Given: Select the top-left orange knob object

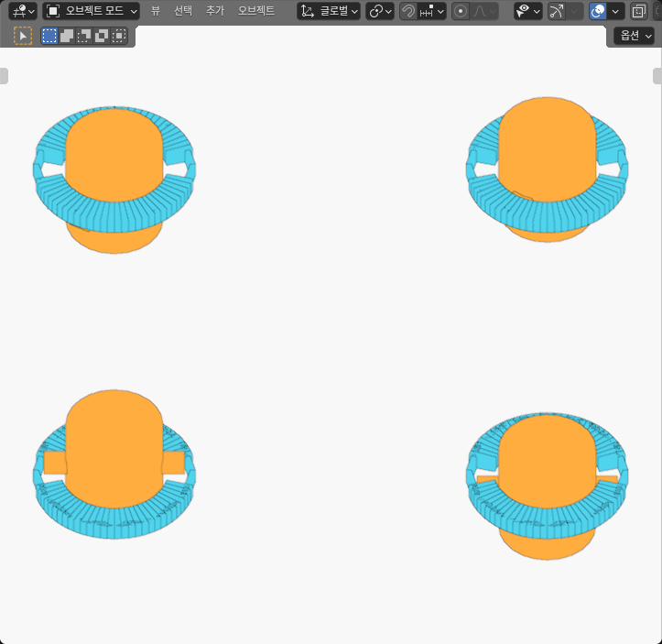Looking at the screenshot, I should 114,157.
